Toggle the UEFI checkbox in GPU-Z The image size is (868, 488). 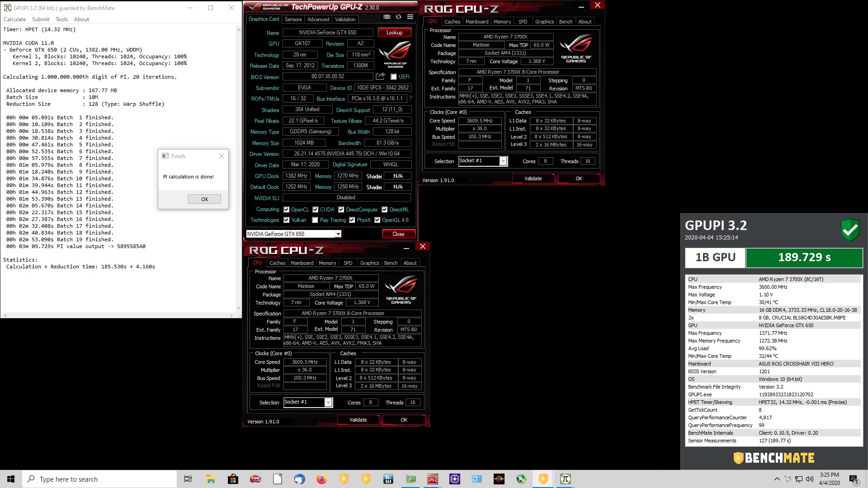pos(393,77)
